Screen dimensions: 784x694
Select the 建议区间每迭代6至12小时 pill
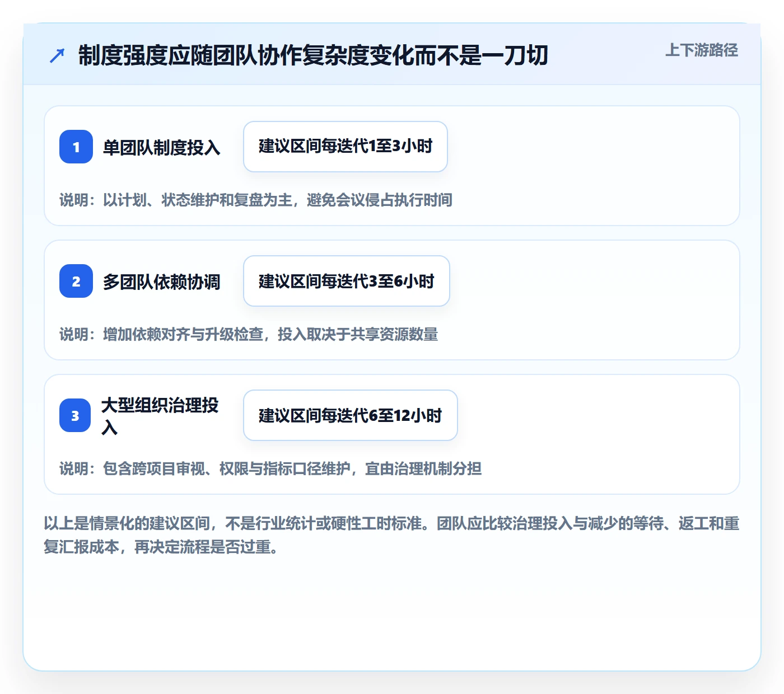pyautogui.click(x=351, y=415)
